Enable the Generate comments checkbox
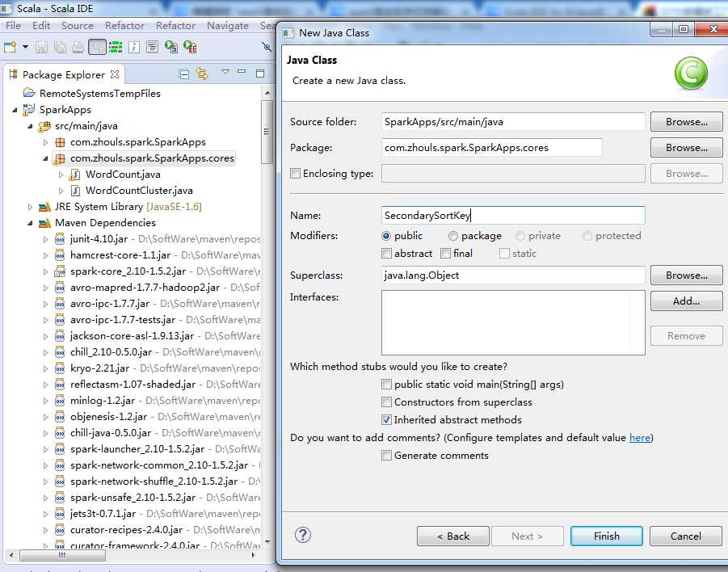Screen dimensions: 728x572 click(386, 456)
